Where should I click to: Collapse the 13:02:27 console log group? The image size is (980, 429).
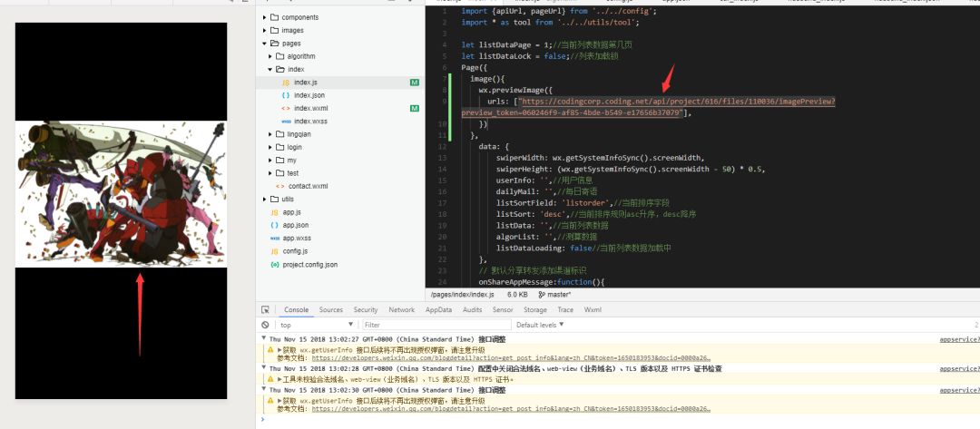tap(264, 340)
